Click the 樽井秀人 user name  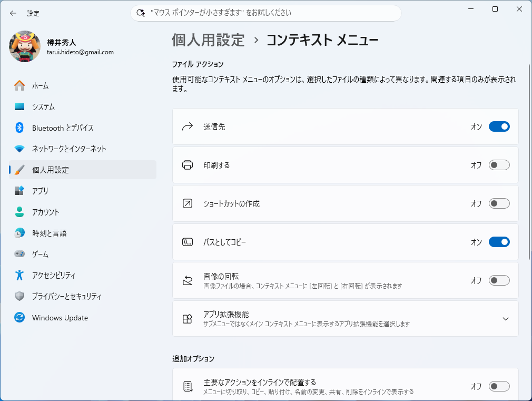[x=62, y=43]
